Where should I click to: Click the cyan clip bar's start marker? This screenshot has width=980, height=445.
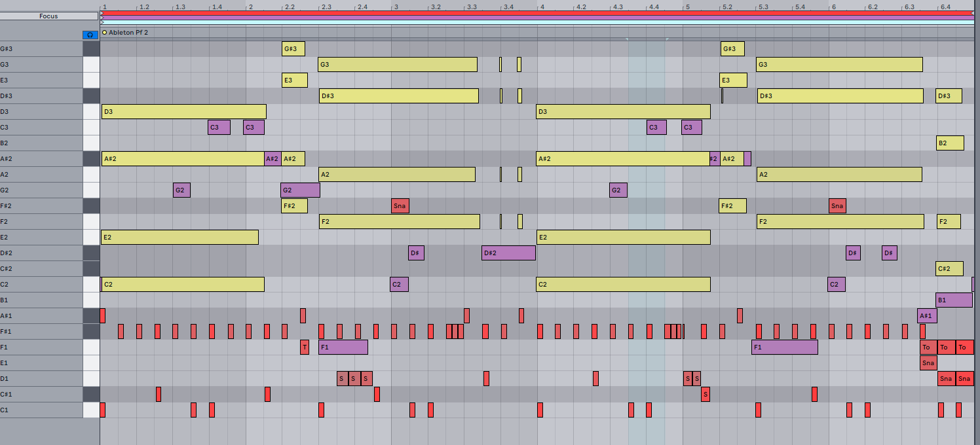[x=103, y=22]
